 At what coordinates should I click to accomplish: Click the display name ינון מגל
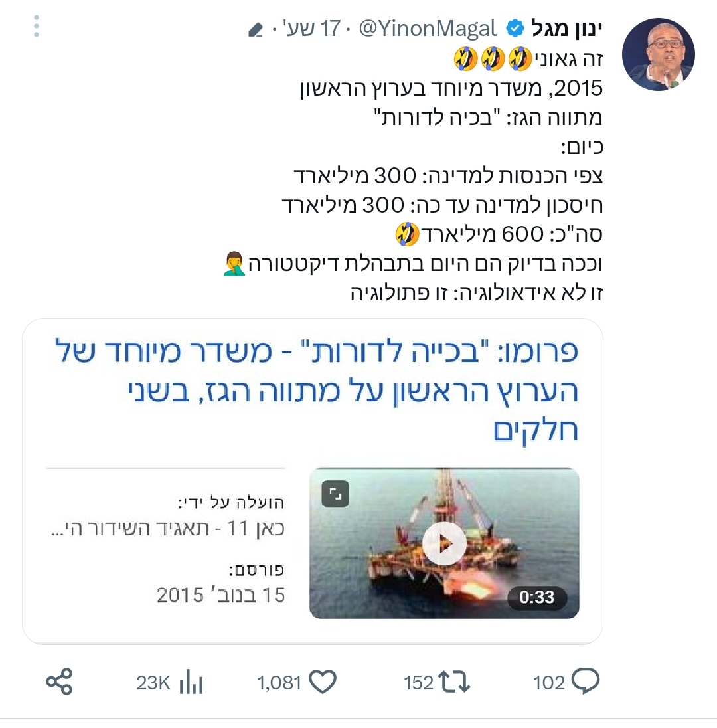566,29
